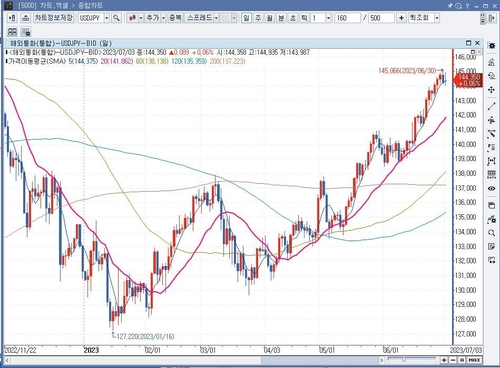Click the USDJPY symbol input field
Viewport: 500px width, 368px height.
tap(91, 18)
